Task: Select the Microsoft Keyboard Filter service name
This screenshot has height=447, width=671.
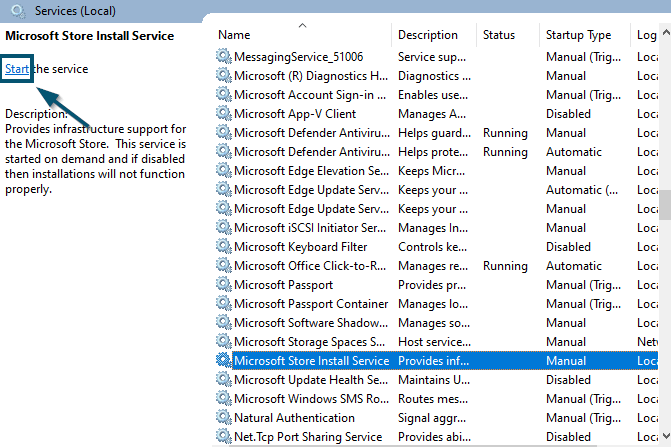Action: tap(300, 247)
